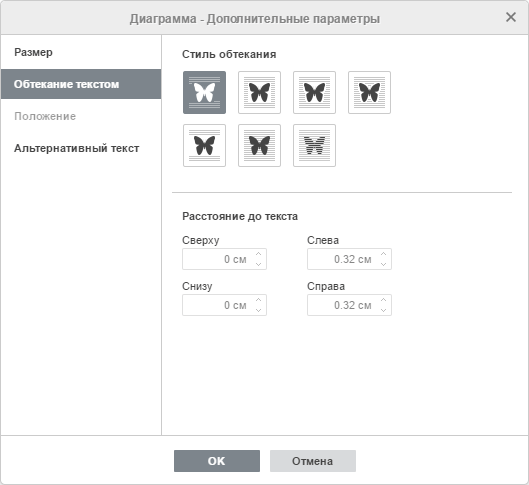This screenshot has width=529, height=485.
Task: Increase the Слева distance value
Action: tap(383, 254)
